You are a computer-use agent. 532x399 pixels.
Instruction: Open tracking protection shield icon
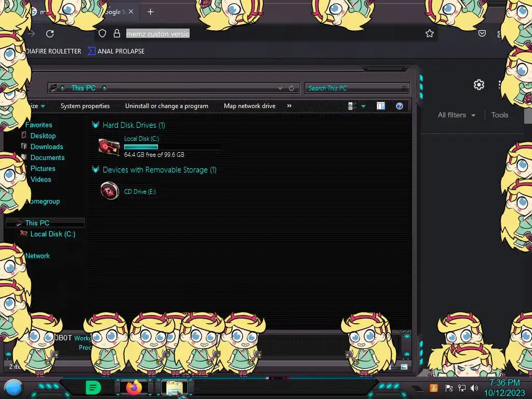coord(102,33)
